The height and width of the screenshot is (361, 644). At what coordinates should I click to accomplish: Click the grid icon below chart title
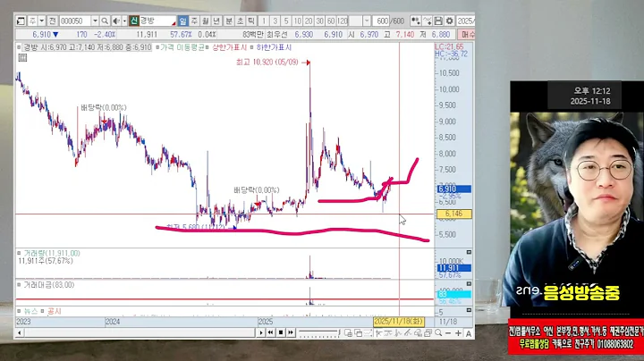coord(22,58)
